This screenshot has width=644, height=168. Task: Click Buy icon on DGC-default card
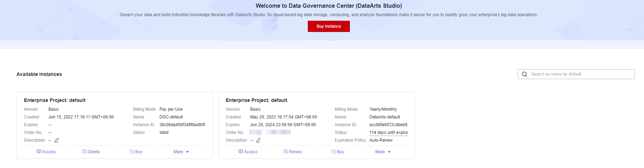tap(132, 151)
